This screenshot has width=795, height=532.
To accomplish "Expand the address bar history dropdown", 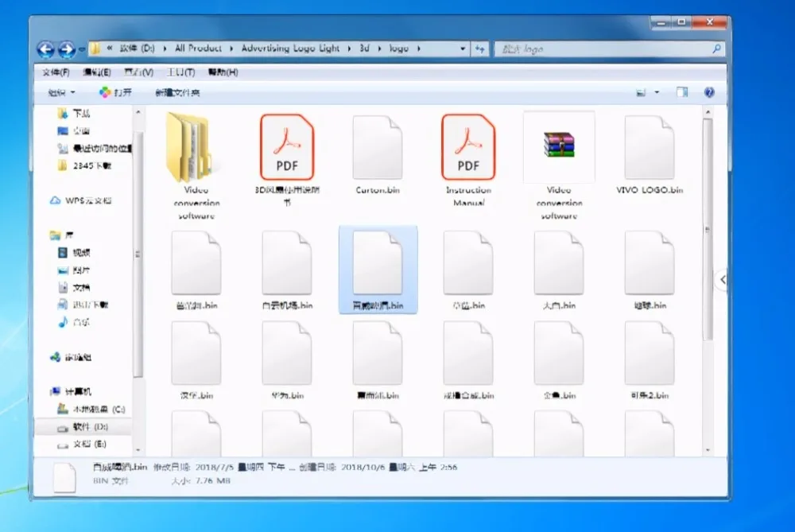I will tap(463, 49).
